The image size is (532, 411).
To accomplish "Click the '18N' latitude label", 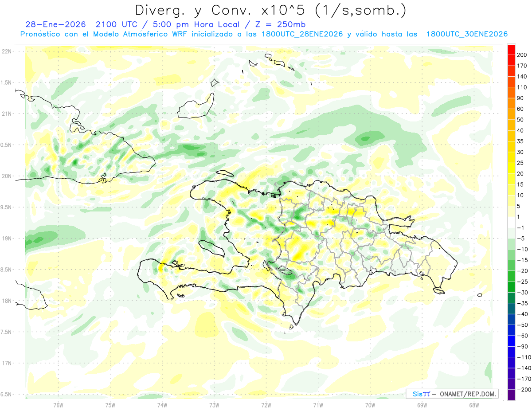I will (7, 301).
